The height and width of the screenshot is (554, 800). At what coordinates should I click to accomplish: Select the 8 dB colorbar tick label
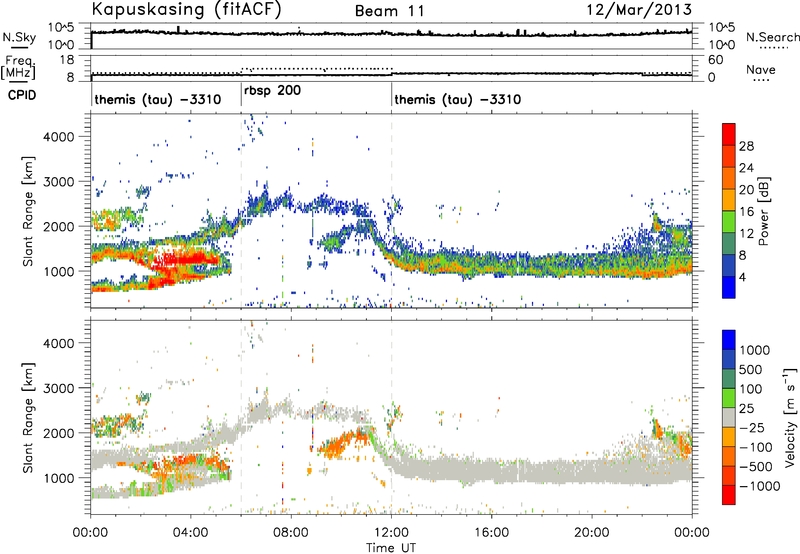[743, 256]
